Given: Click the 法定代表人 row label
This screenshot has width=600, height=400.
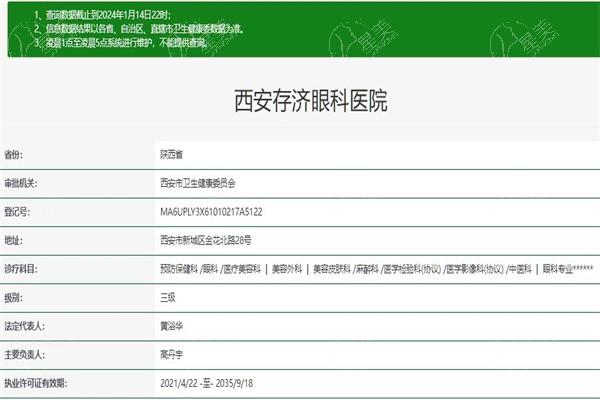Looking at the screenshot, I should (24, 326).
